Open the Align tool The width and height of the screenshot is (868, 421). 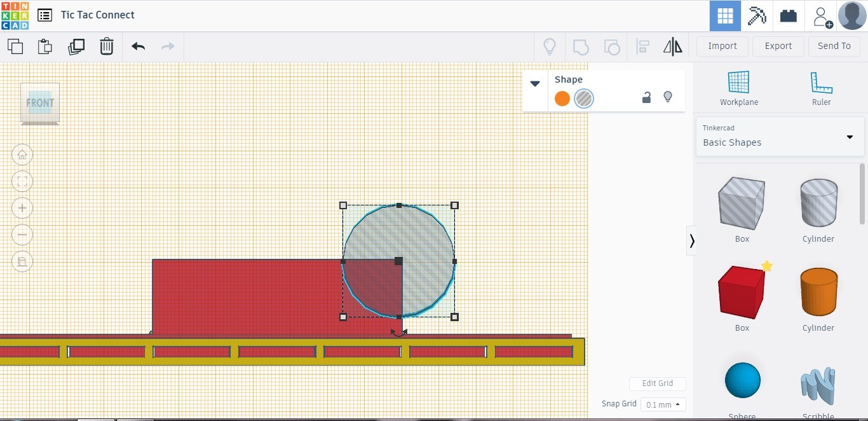coord(642,46)
